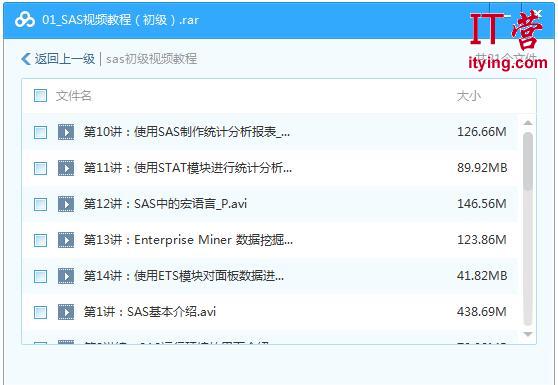Viewport: 558px width, 385px height.
Task: Go back via 返回上一级 link
Action: [65, 59]
